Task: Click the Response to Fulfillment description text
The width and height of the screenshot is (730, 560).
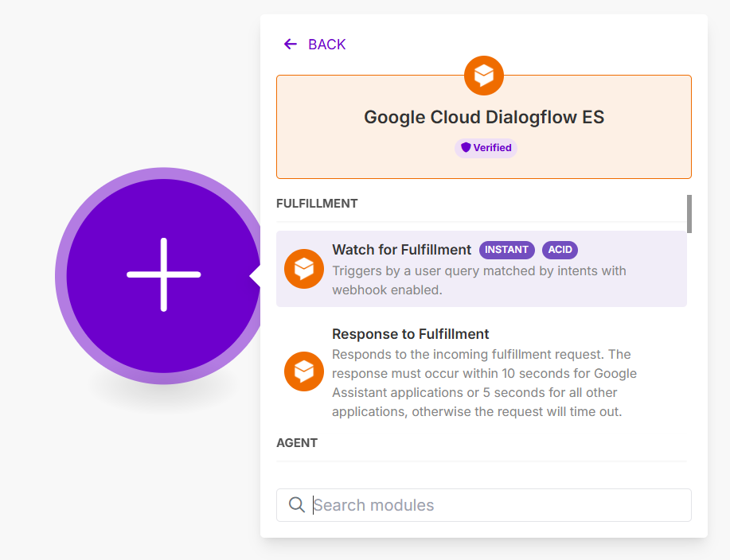Action: point(486,383)
